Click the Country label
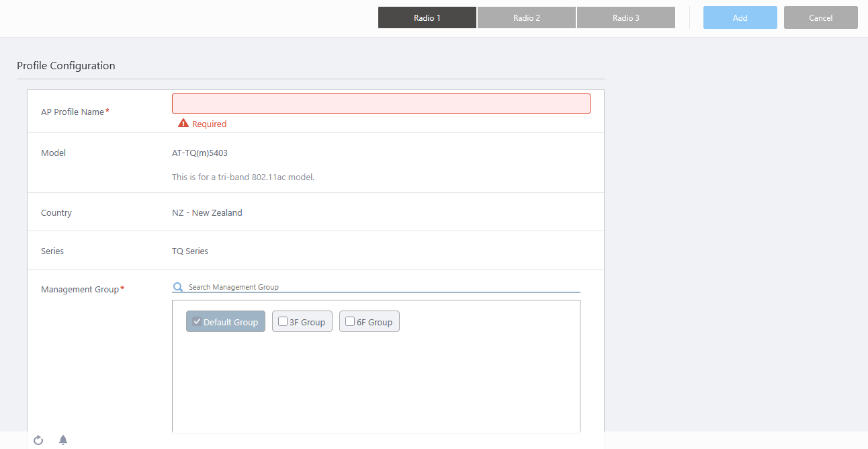The height and width of the screenshot is (449, 868). click(56, 212)
